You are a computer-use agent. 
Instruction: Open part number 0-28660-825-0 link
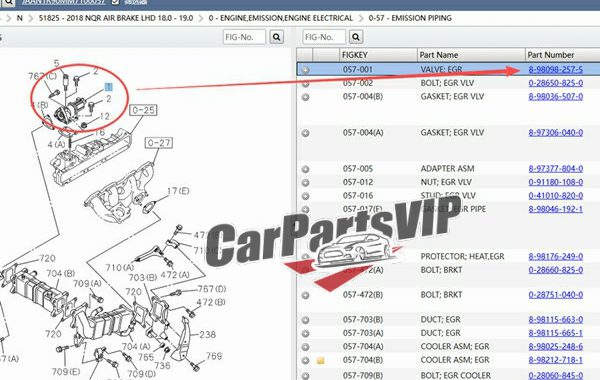click(x=556, y=270)
